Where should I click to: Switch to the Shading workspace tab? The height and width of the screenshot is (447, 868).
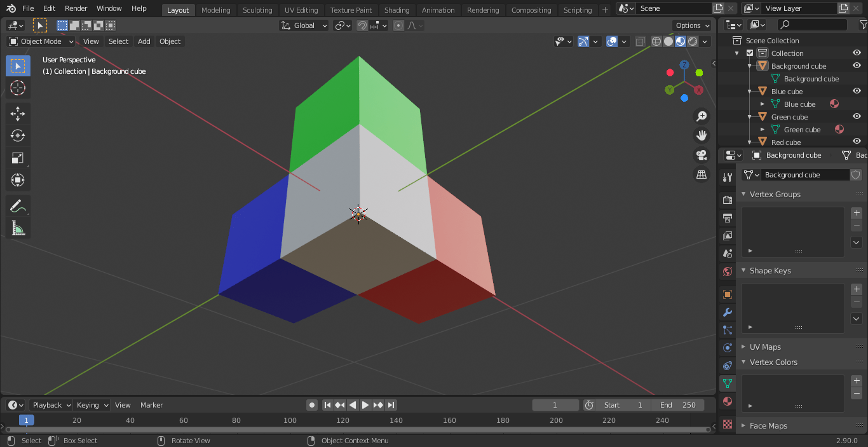[397, 10]
